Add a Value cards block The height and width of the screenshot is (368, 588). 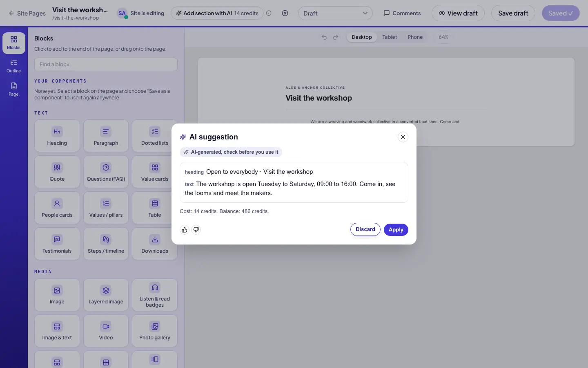(155, 172)
